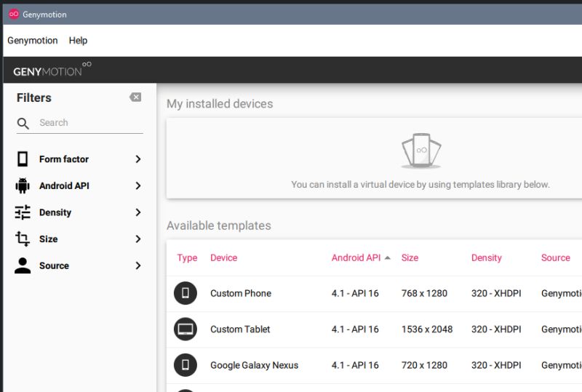This screenshot has width=582, height=392.
Task: Click the Source person icon
Action: click(x=23, y=265)
